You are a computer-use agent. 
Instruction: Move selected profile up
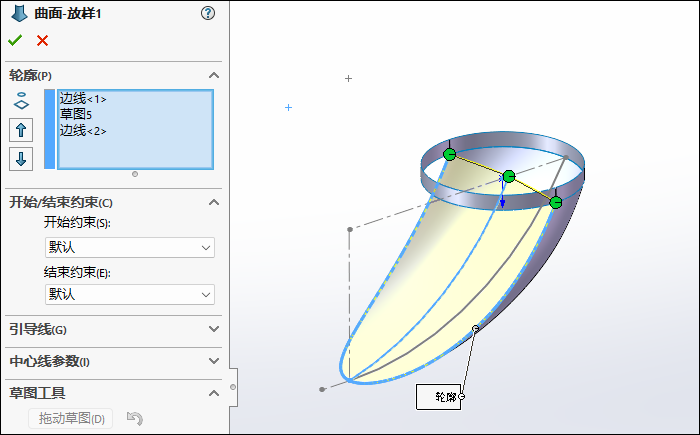[21, 130]
